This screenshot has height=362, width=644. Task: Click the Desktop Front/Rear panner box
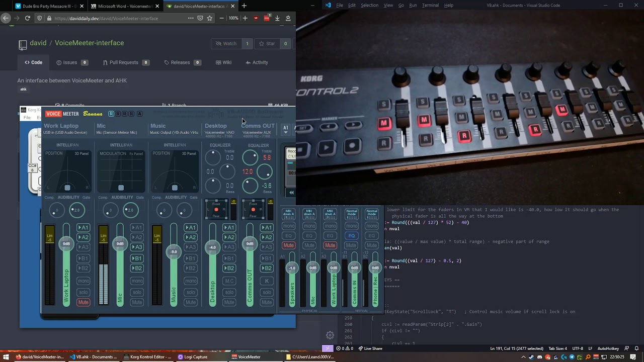coord(216,209)
